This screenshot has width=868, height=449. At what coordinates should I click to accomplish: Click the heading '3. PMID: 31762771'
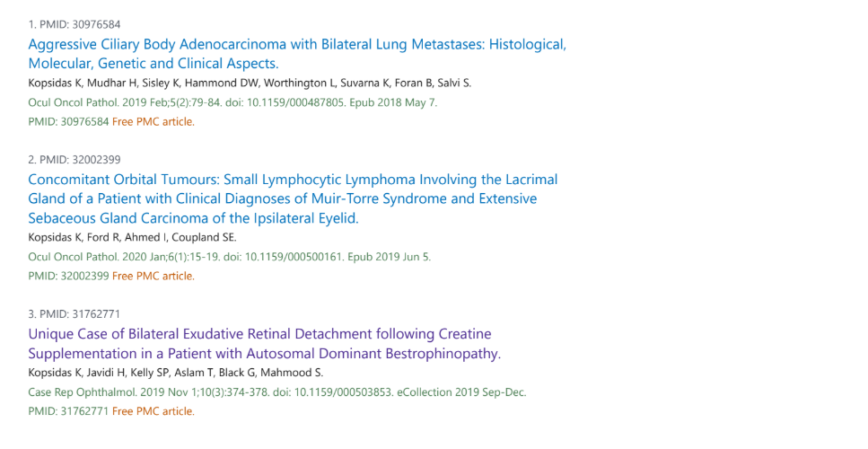click(75, 314)
